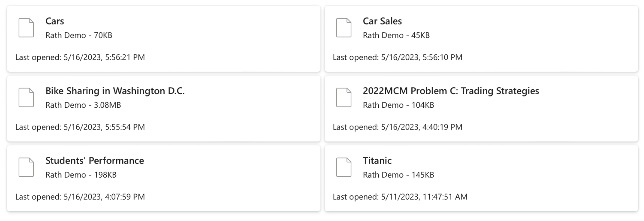Open Bike Sharing in Washington D.C. title
Screen dimensions: 644x221
tap(115, 91)
